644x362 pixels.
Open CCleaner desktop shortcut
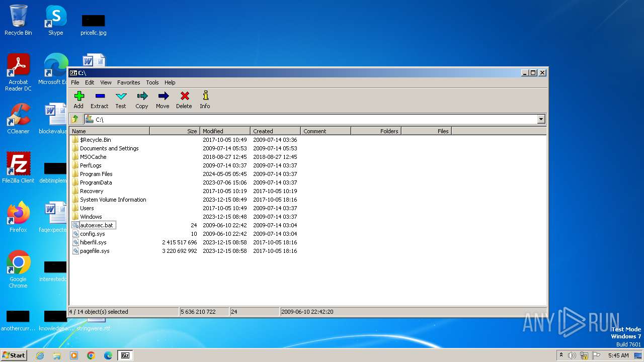(x=18, y=119)
